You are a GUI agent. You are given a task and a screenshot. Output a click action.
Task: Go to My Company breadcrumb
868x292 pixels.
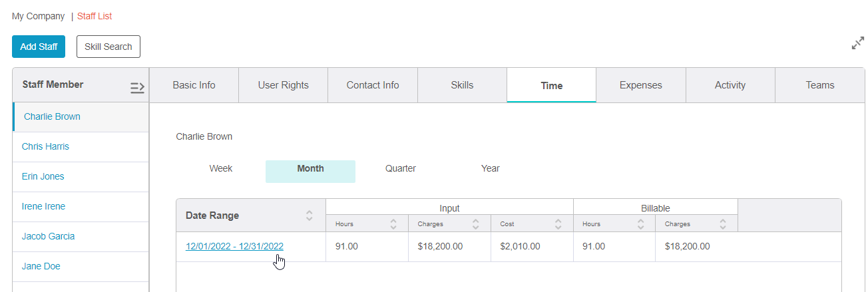click(x=39, y=16)
